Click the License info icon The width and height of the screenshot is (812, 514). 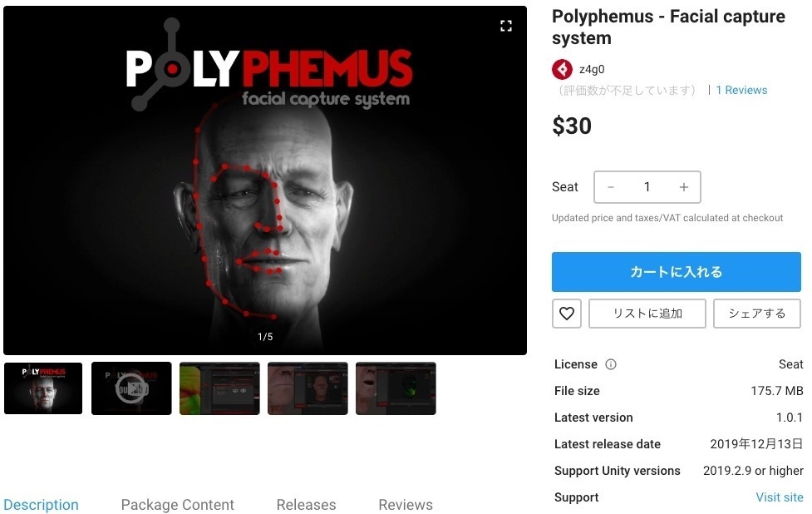pos(611,364)
